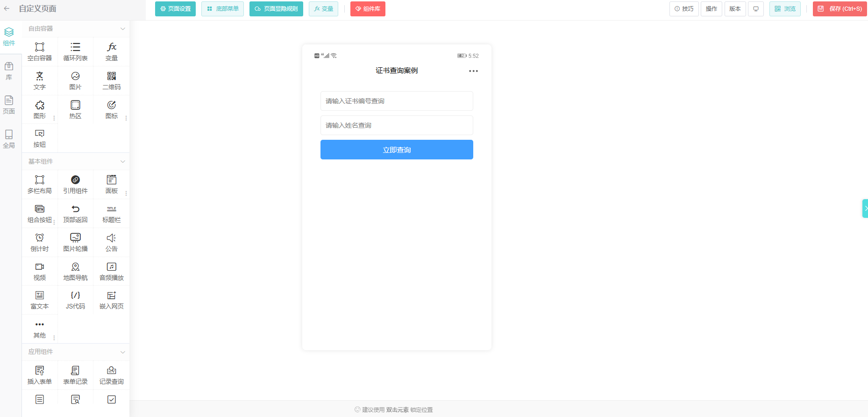This screenshot has width=868, height=417.
Task: Insert 记录查询 record query component
Action: [111, 375]
